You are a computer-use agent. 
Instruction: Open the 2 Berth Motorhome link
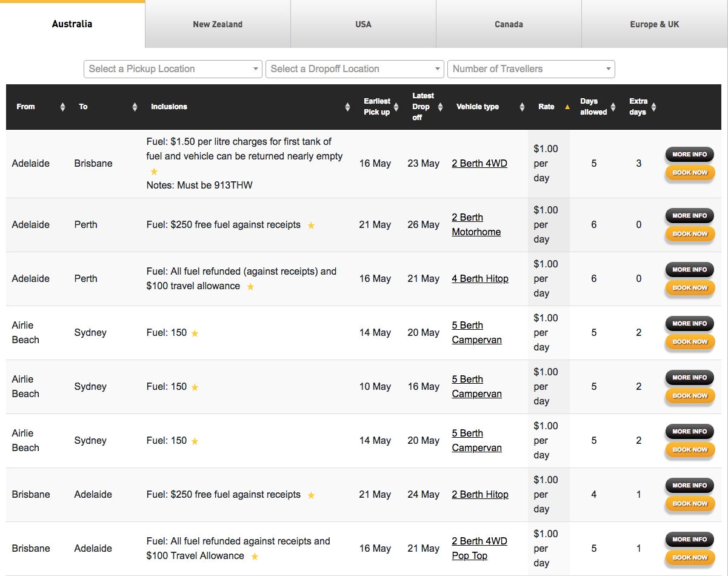click(x=476, y=224)
